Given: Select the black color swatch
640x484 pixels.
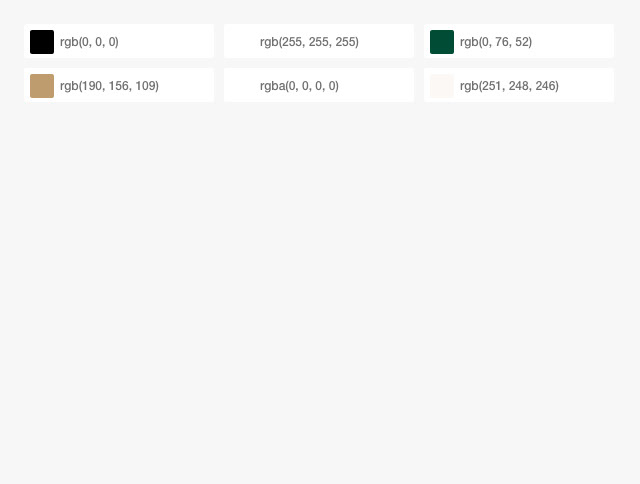Looking at the screenshot, I should coord(42,42).
